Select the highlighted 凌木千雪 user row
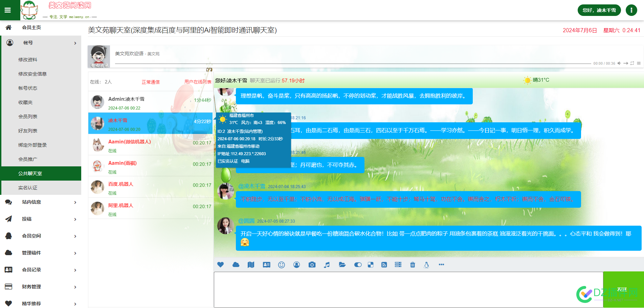Viewport: 644px width, 308px height. [151, 123]
